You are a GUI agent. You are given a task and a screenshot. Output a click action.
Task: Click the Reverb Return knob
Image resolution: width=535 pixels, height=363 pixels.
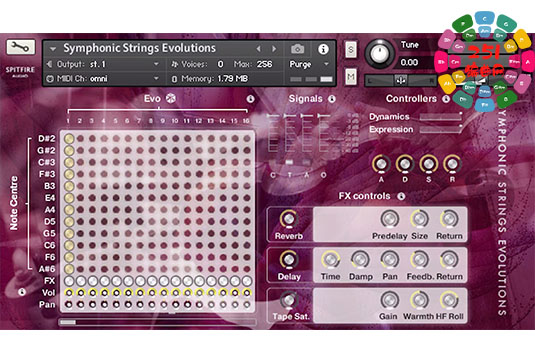pyautogui.click(x=449, y=219)
